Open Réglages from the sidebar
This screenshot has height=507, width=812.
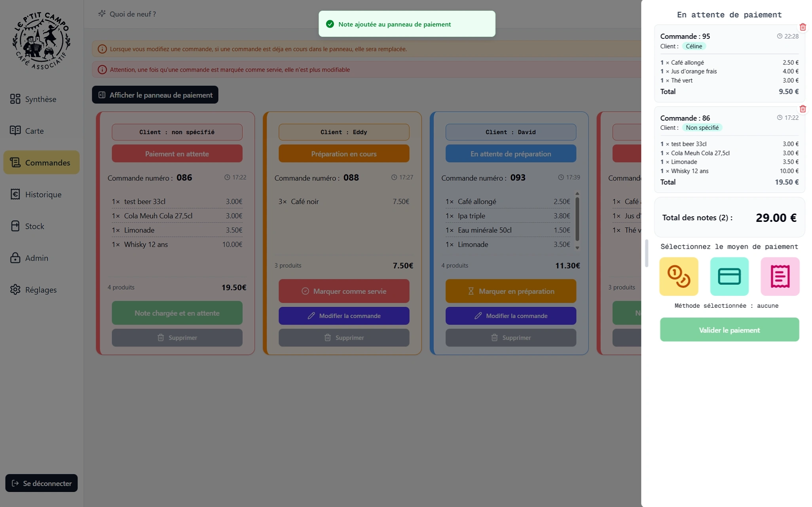click(x=41, y=289)
